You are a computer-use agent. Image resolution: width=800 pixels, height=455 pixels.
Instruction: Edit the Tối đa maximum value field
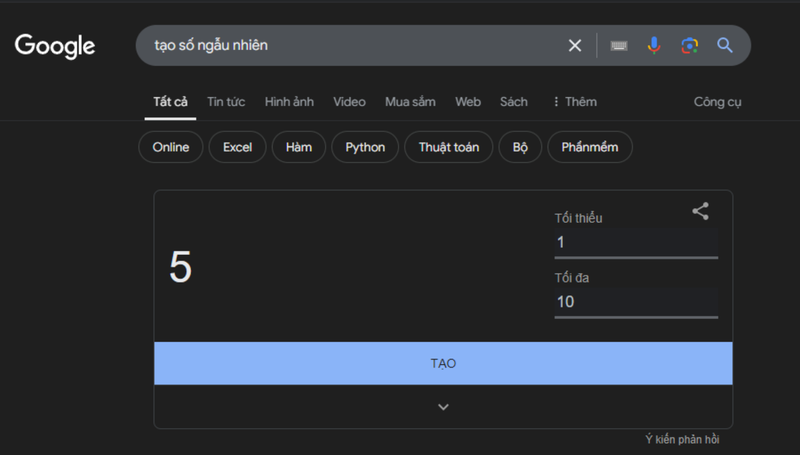coord(636,302)
